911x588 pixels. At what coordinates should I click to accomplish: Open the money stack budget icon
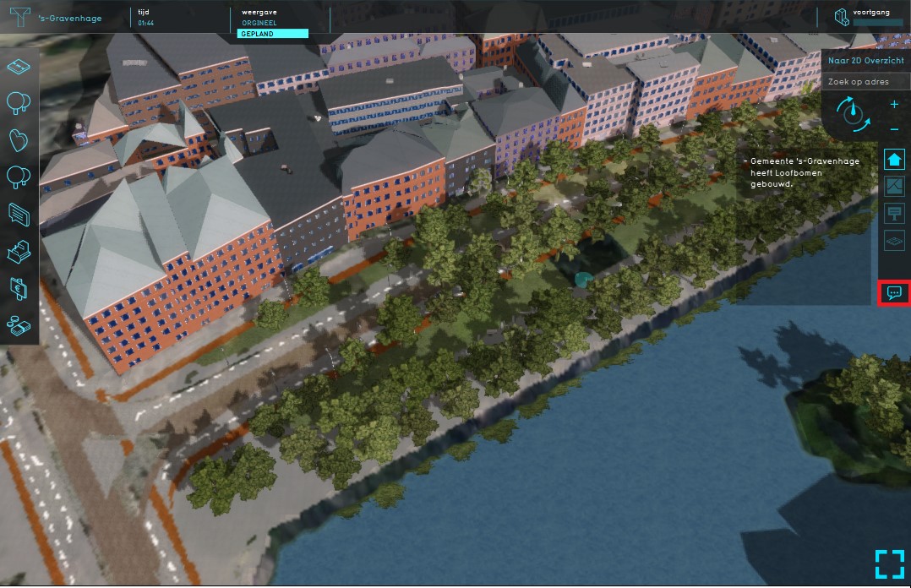tap(19, 324)
